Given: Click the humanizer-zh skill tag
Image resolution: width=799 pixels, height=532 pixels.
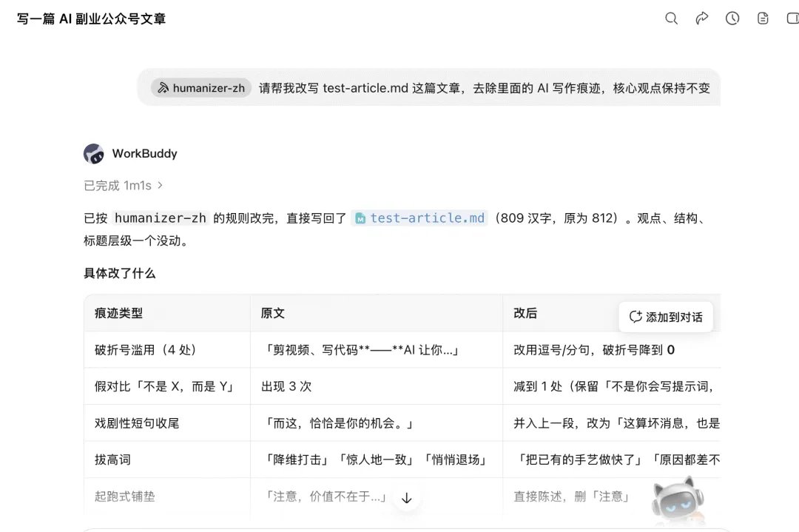Looking at the screenshot, I should click(x=201, y=87).
